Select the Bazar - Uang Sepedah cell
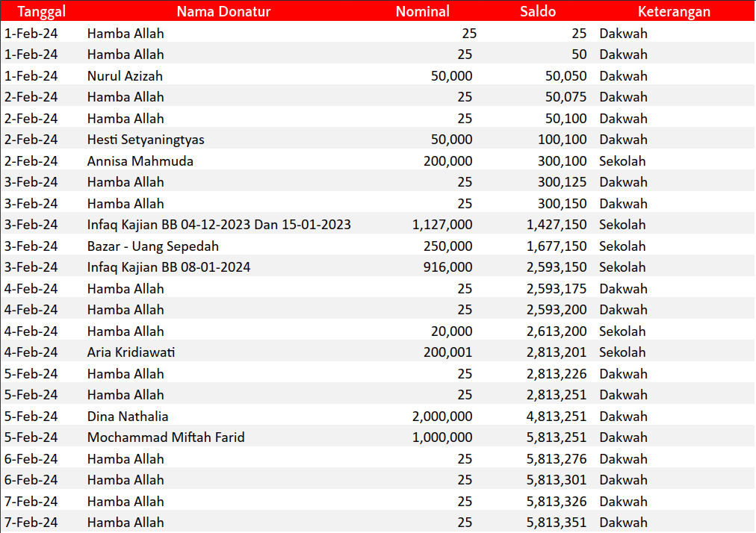Image resolution: width=756 pixels, height=533 pixels. tap(153, 246)
